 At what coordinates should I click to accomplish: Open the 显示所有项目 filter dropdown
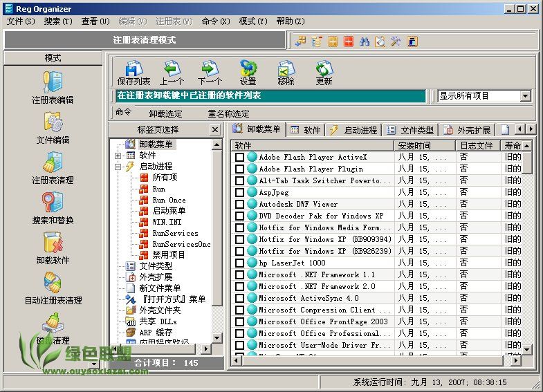point(526,96)
